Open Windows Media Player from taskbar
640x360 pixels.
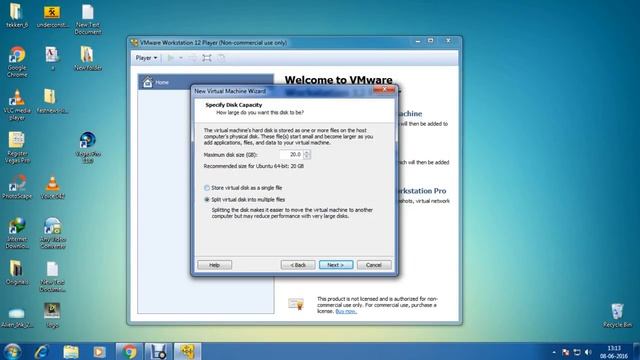(99, 351)
